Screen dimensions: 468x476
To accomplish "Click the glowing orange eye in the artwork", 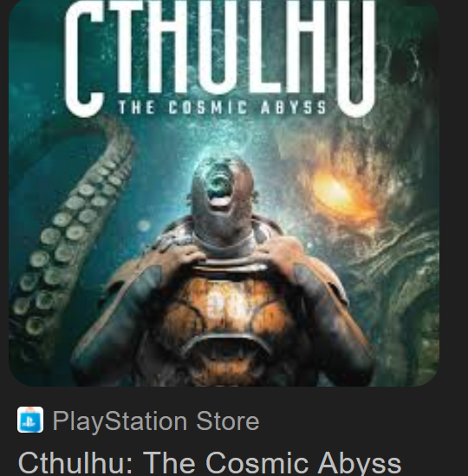I will tap(337, 192).
